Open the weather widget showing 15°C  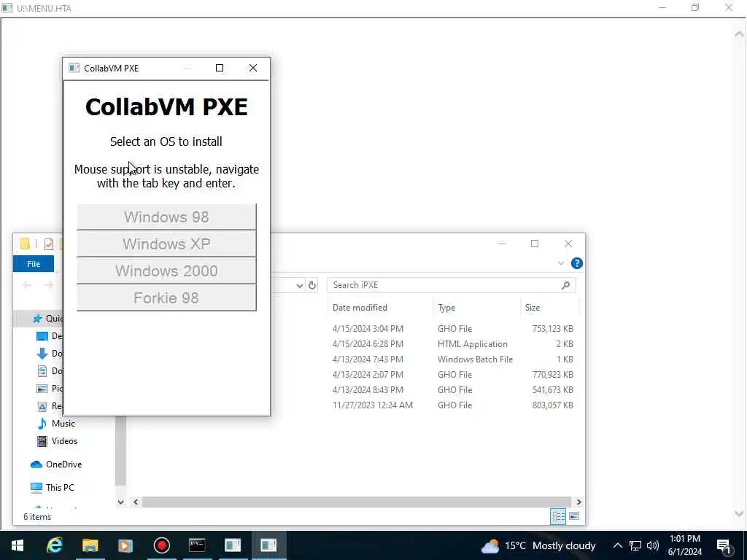point(538,545)
